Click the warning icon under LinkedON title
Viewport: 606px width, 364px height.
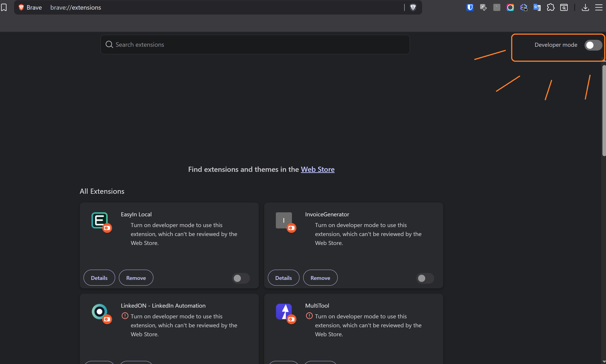pos(125,316)
